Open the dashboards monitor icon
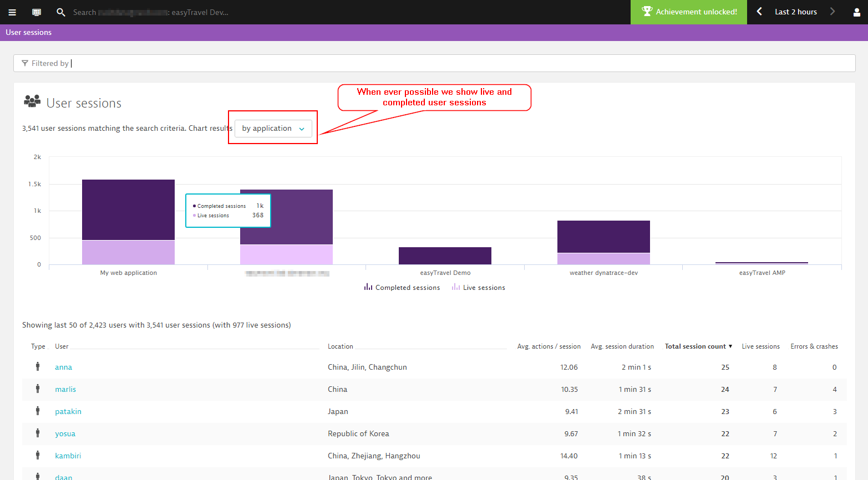868x480 pixels. point(37,12)
